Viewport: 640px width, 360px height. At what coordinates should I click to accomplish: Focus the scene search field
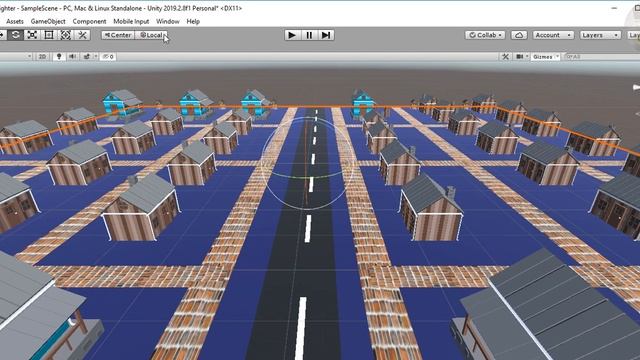(x=602, y=57)
